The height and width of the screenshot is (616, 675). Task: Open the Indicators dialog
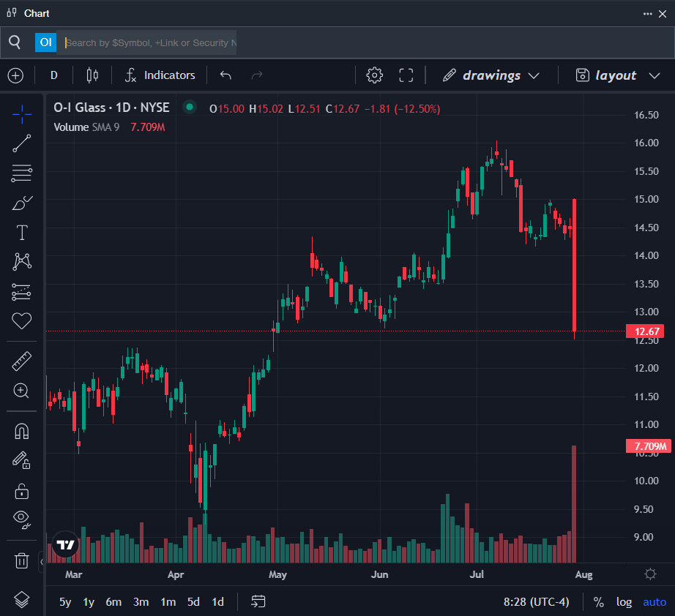[x=160, y=75]
